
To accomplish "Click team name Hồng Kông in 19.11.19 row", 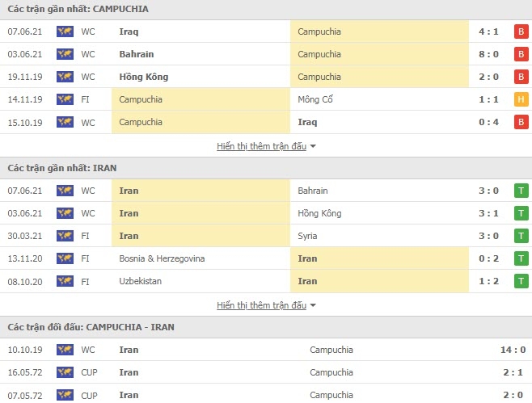I will click(144, 77).
